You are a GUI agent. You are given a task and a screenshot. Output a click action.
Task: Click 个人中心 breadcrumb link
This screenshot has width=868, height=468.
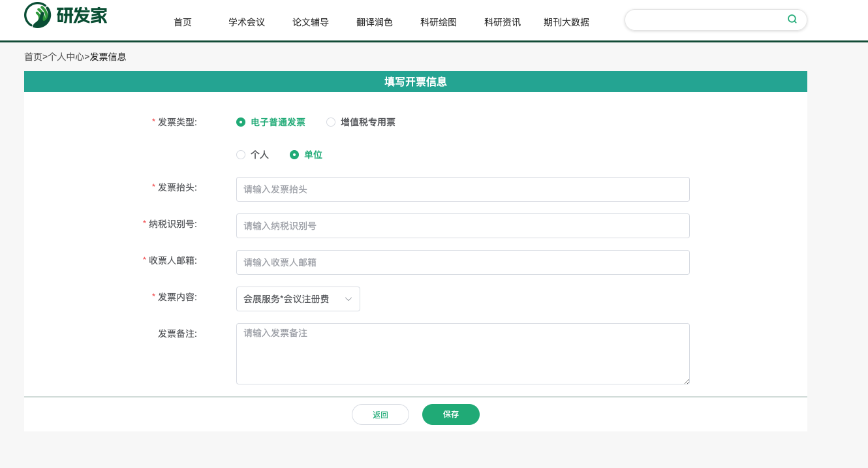click(x=66, y=57)
